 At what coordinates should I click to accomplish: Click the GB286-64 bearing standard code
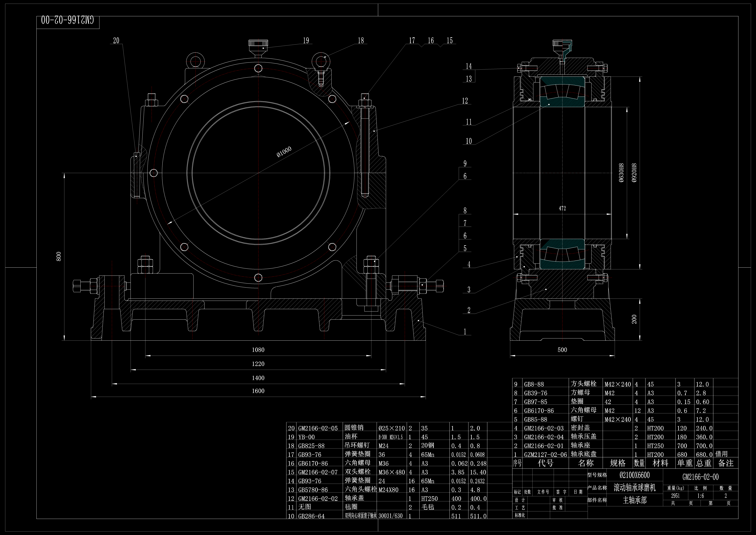pyautogui.click(x=311, y=516)
